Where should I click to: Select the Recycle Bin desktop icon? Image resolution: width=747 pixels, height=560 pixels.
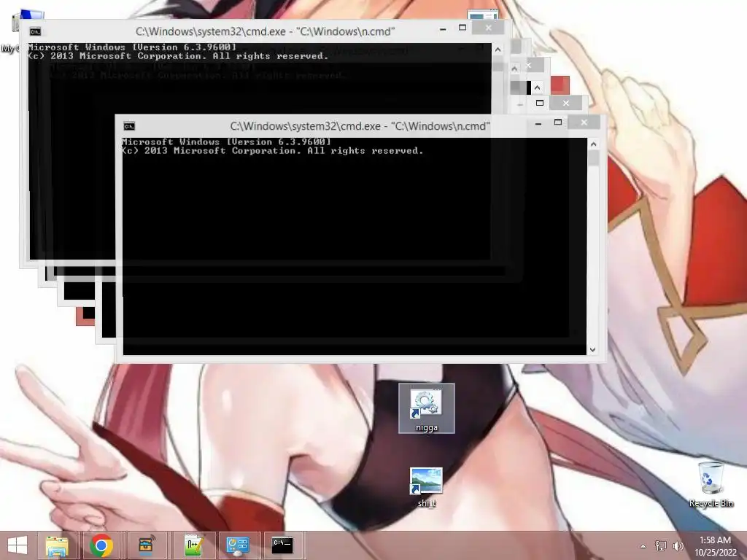click(x=711, y=484)
